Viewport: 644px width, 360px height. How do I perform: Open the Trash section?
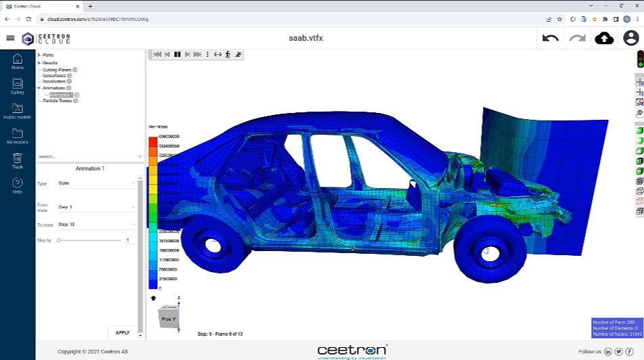point(17,161)
